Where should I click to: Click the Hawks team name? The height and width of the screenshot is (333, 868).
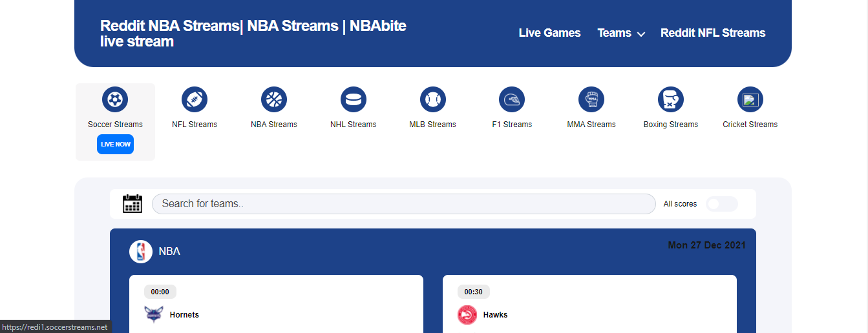[x=495, y=315]
